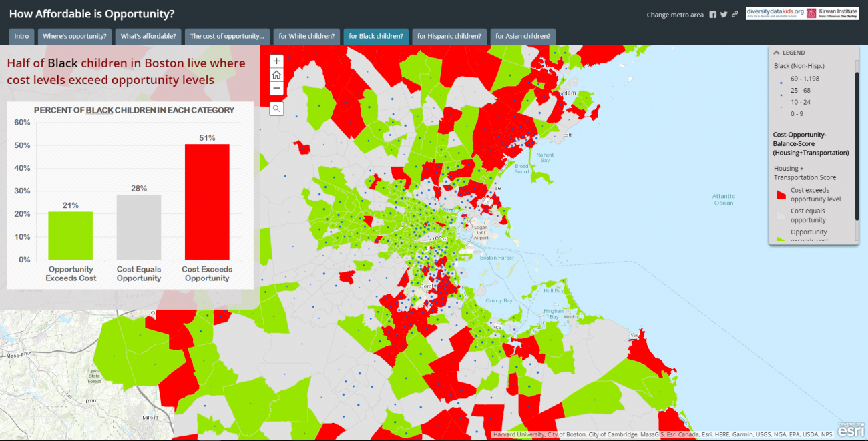Click Black (Non-Hisp.) legend heading
This screenshot has height=441, width=868.
click(799, 66)
